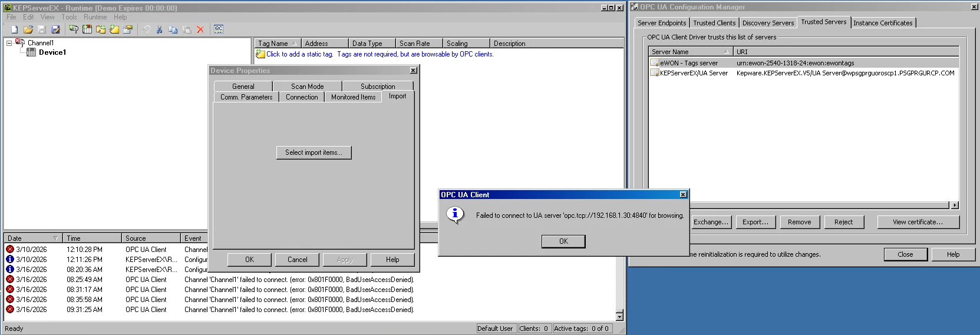Click Cancel in Device Properties

(x=297, y=260)
